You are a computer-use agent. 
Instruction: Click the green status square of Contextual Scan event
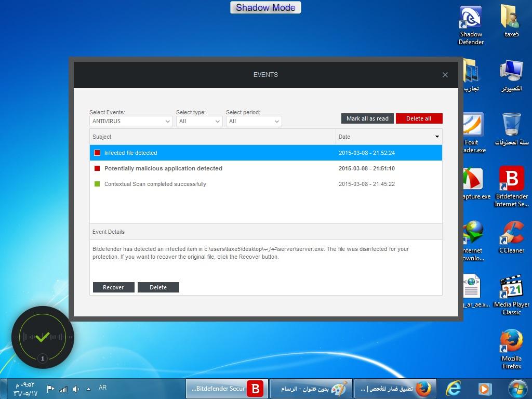point(97,184)
